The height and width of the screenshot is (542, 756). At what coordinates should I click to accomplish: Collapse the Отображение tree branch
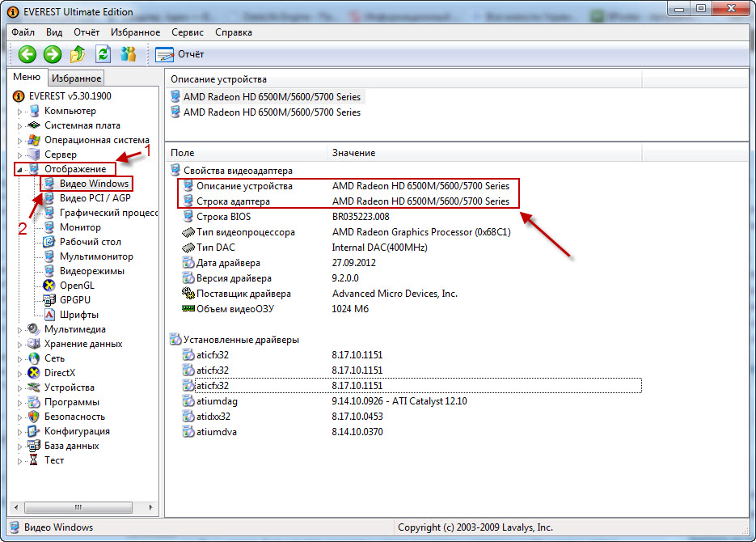(19, 169)
